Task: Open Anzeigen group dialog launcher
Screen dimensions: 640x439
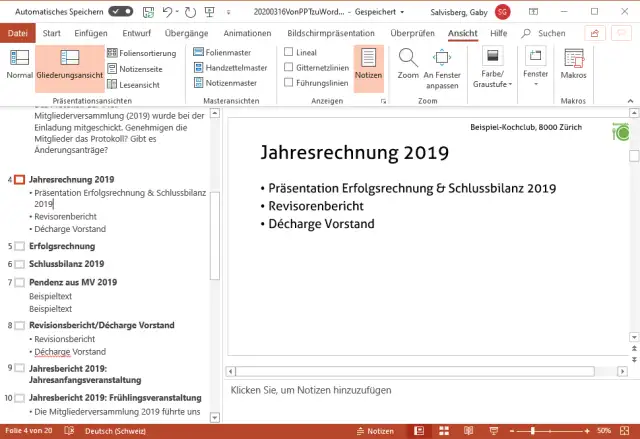Action: click(383, 101)
